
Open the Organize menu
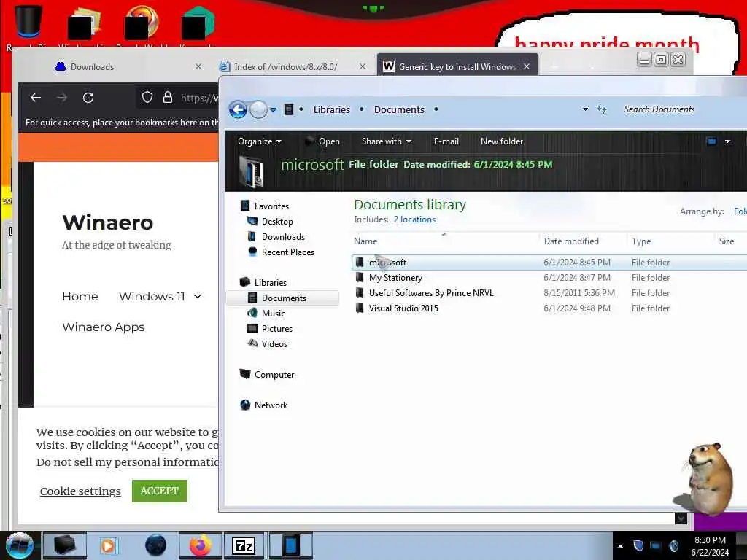point(260,141)
